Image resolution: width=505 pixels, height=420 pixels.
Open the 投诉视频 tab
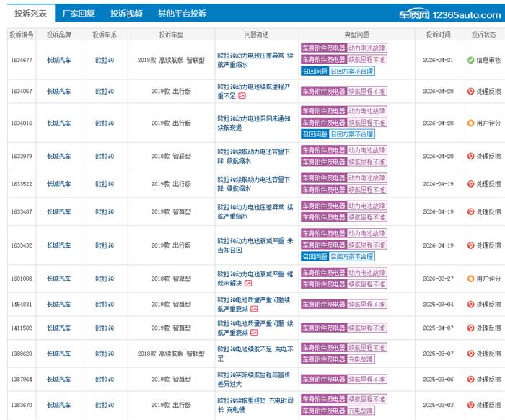click(x=126, y=14)
